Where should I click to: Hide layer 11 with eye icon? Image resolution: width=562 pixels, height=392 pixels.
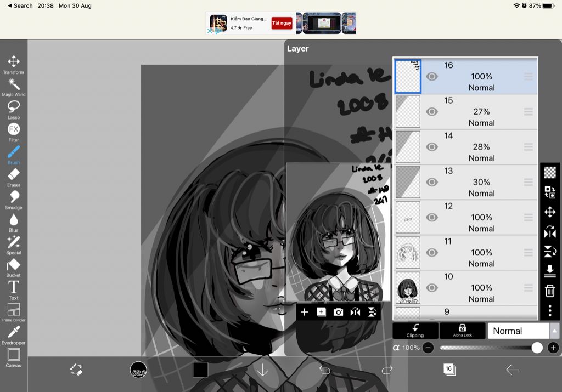pos(432,253)
